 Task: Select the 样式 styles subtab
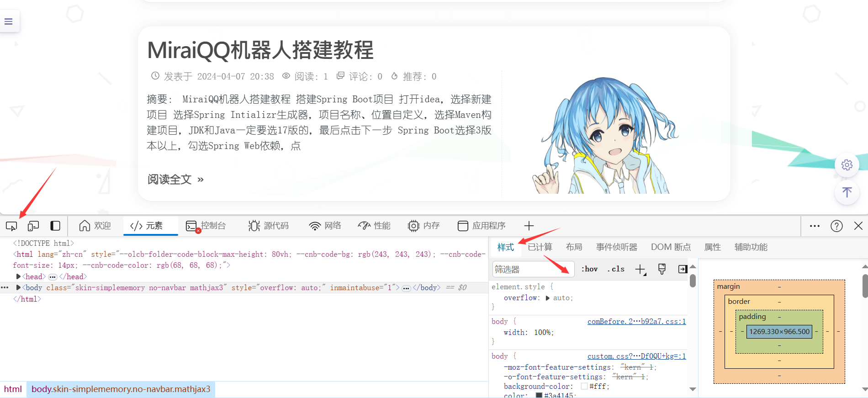(x=506, y=247)
